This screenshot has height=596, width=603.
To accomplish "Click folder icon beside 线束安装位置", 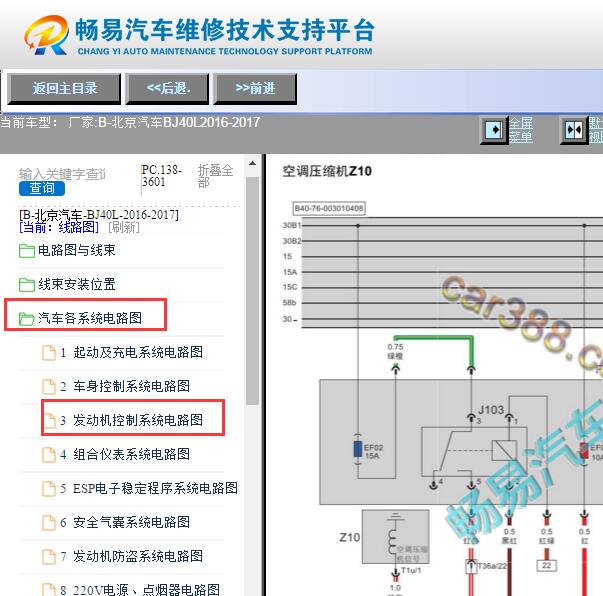I will [x=27, y=285].
